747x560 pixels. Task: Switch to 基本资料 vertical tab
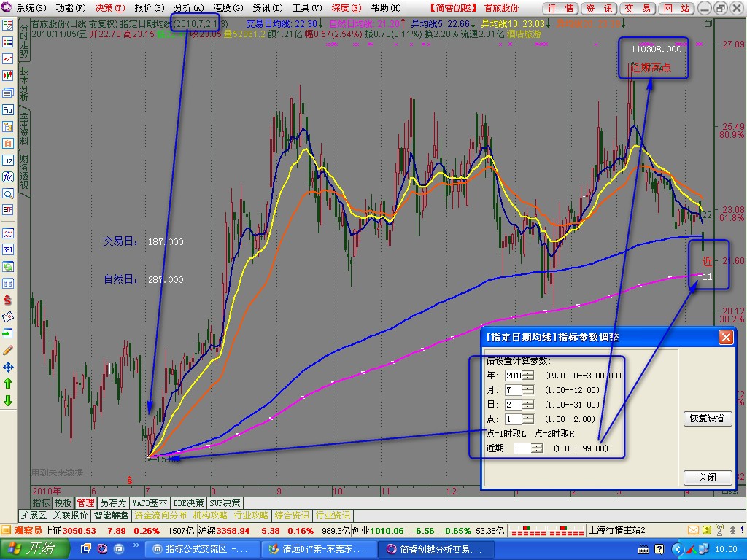[24, 128]
